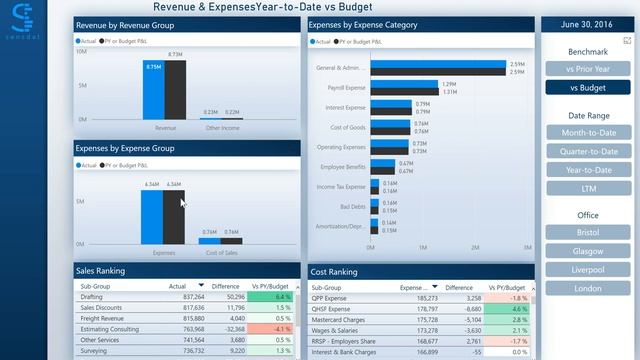Viewport: 640px width, 360px height.
Task: Select Estimating Consulting row
Action: 184,329
